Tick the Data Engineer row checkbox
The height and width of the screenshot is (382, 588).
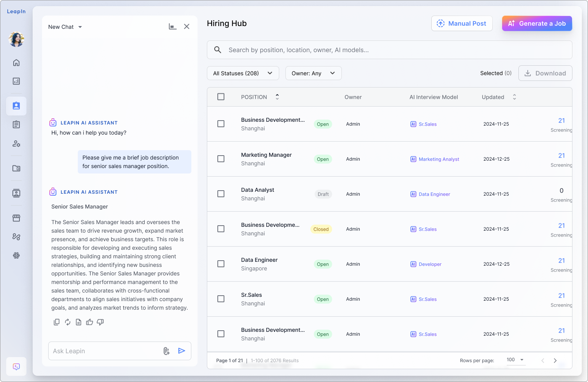221,264
